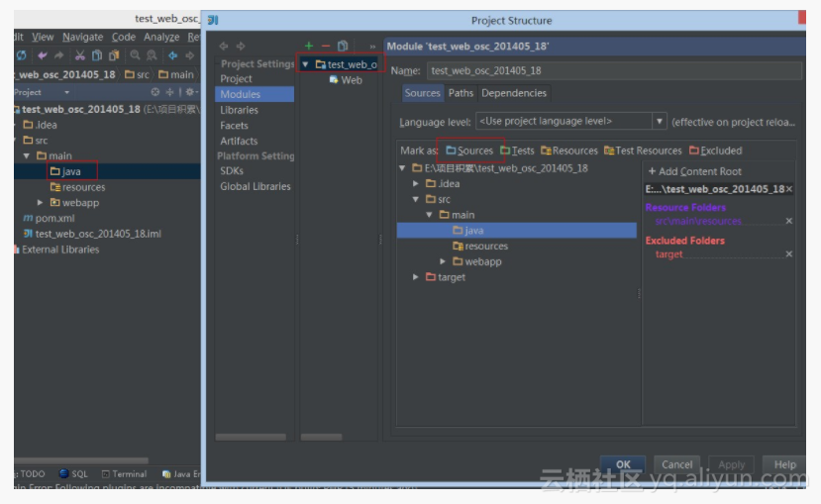The image size is (821, 504).
Task: Open the Navigate menu
Action: (x=83, y=38)
